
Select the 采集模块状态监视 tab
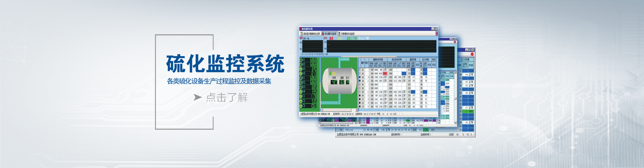347,34
